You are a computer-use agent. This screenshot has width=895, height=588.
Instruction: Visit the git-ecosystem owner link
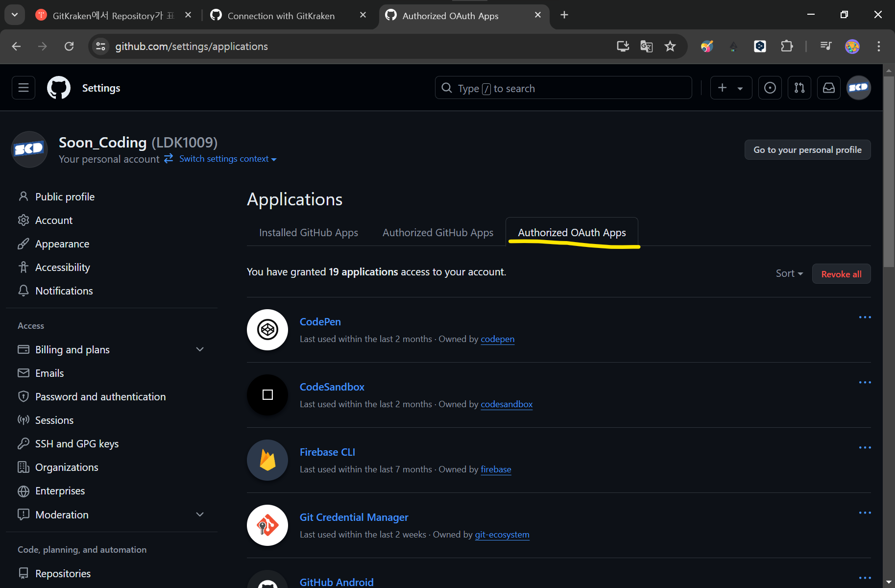tap(502, 534)
